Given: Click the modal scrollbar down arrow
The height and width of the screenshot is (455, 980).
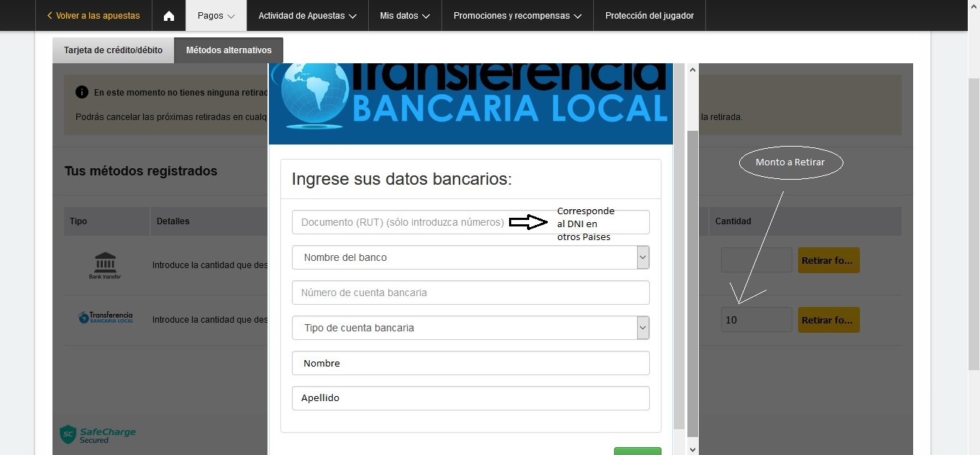Looking at the screenshot, I should click(693, 449).
